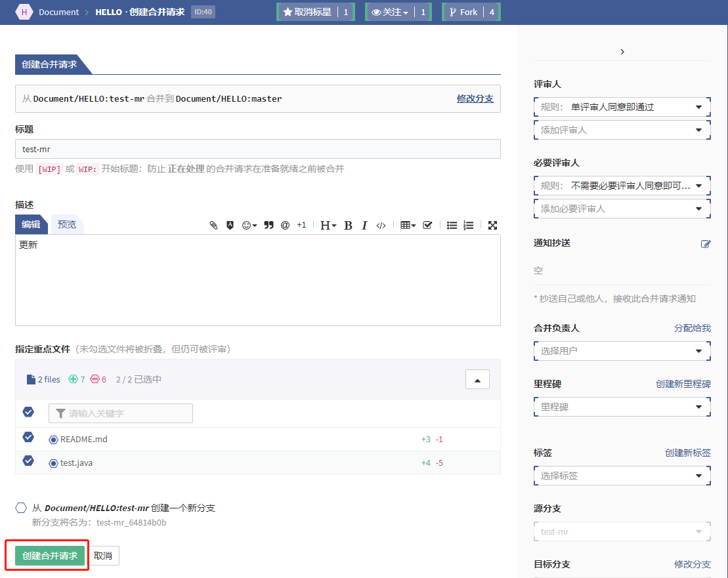
Task: Open the add reviewer dropdown
Action: (x=622, y=130)
